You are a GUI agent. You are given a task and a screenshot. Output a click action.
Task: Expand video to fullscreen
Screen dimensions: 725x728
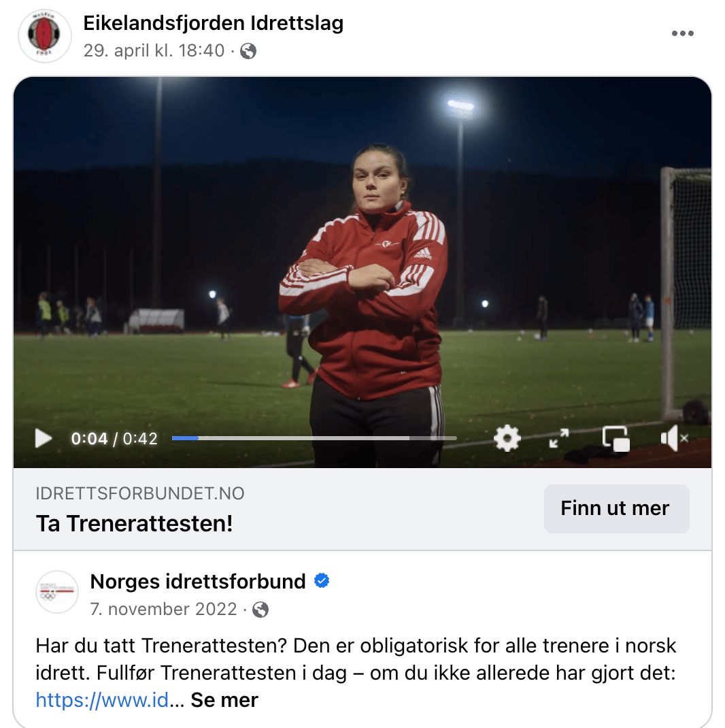[559, 438]
